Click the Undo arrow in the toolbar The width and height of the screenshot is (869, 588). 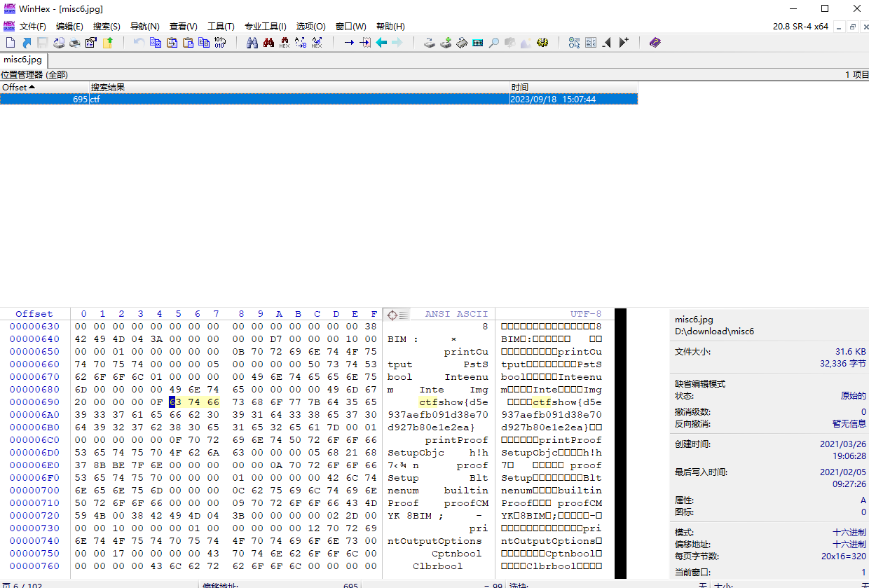click(x=139, y=43)
